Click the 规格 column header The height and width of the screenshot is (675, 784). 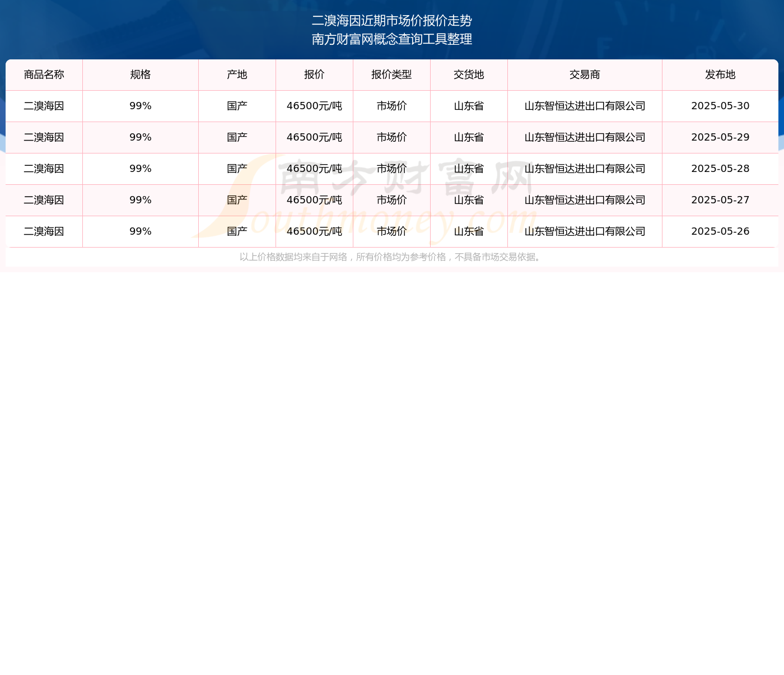pos(141,75)
